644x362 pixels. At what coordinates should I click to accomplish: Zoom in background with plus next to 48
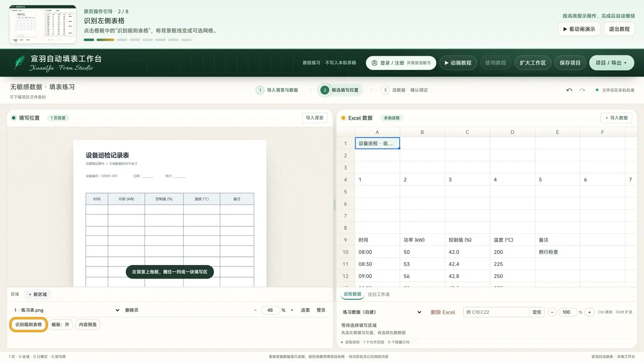[x=292, y=310]
